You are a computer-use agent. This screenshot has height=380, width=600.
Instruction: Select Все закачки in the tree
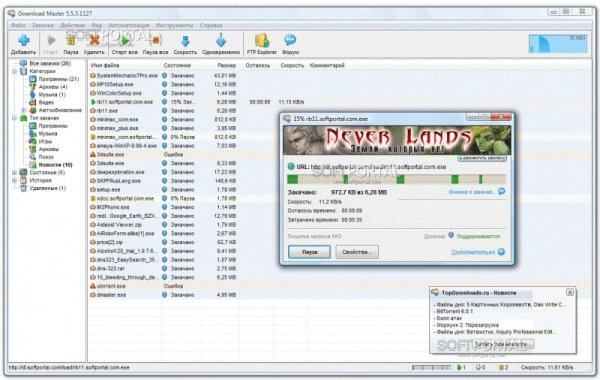[50, 63]
